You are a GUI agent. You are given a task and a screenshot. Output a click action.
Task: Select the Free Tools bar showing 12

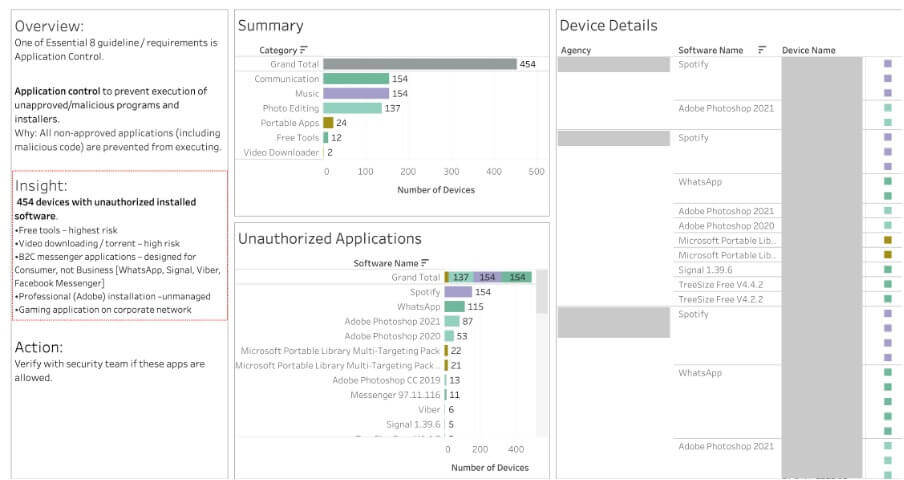coord(326,137)
